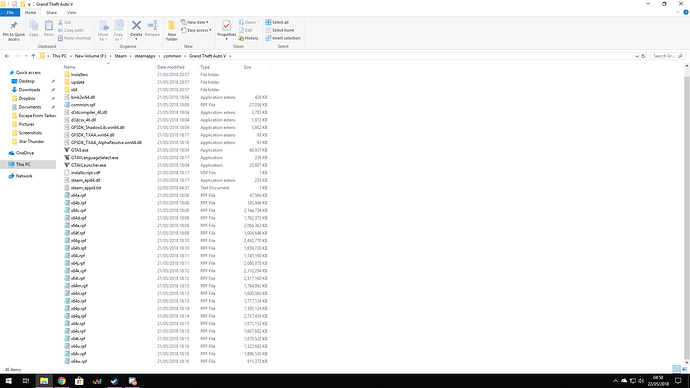Collapse the ribbon using the chevron
690x388 pixels.
coord(678,12)
